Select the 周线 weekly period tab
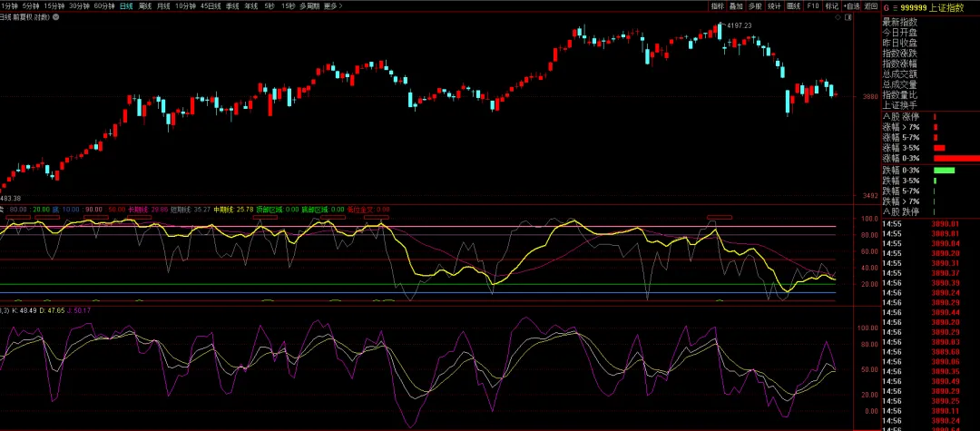980x431 pixels. (145, 5)
